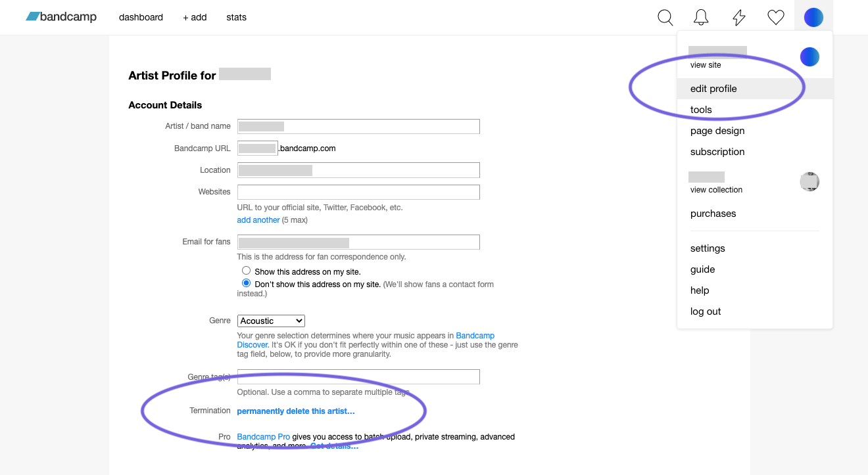Open the search icon in top bar
Image resolution: width=868 pixels, height=475 pixels.
[665, 17]
